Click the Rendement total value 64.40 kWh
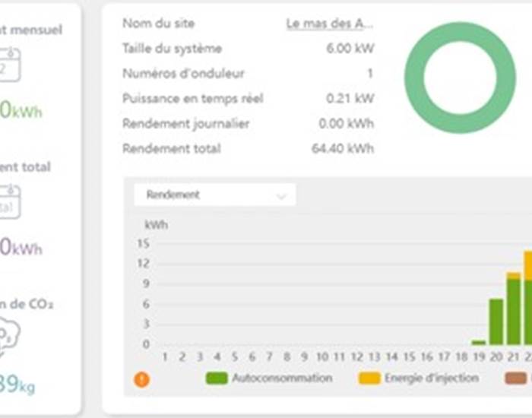Screen dimensions: 532x418 (x=343, y=148)
